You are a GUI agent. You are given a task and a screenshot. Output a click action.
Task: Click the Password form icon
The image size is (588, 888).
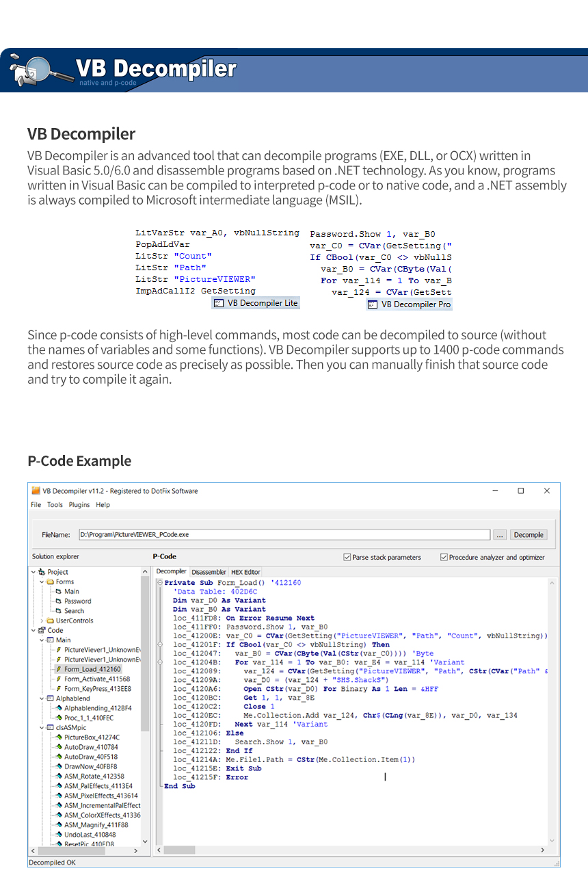[59, 601]
